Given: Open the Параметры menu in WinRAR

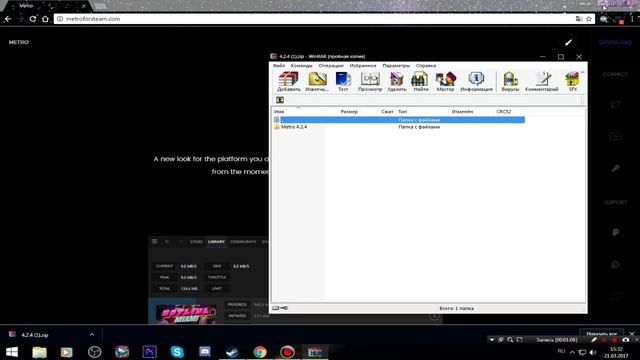Looking at the screenshot, I should click(396, 65).
